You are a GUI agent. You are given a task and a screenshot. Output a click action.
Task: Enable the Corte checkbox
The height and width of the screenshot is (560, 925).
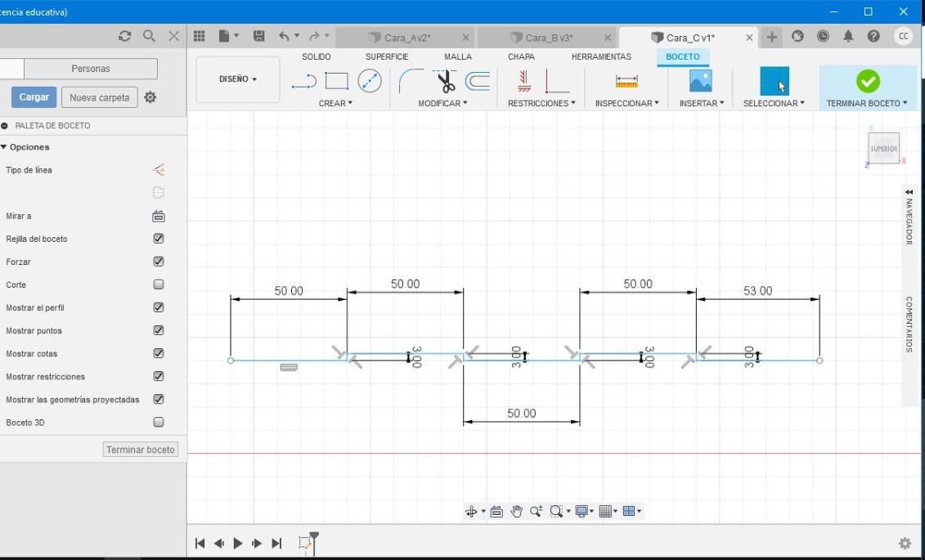(x=158, y=284)
